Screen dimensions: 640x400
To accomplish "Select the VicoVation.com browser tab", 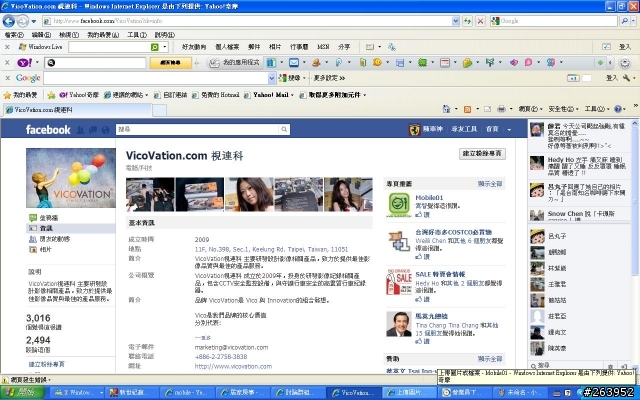I will 40,109.
